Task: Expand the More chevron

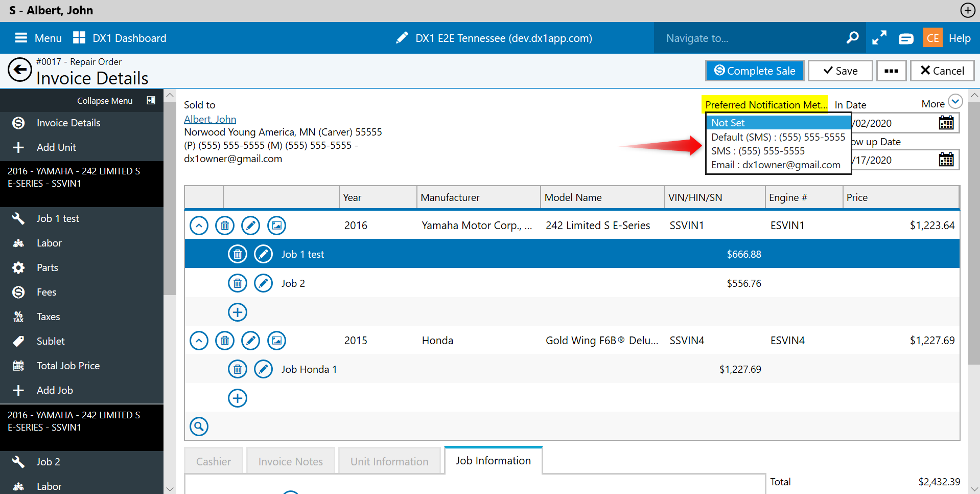Action: click(x=955, y=101)
